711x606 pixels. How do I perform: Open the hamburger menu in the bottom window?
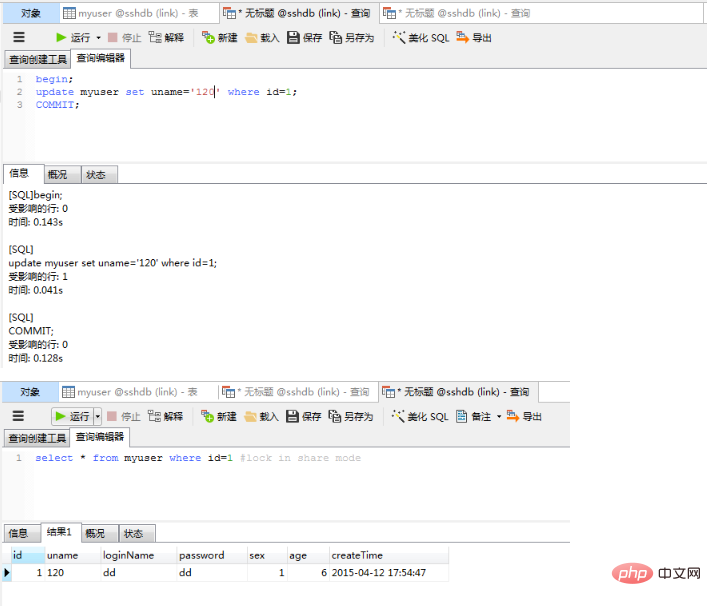[x=18, y=416]
